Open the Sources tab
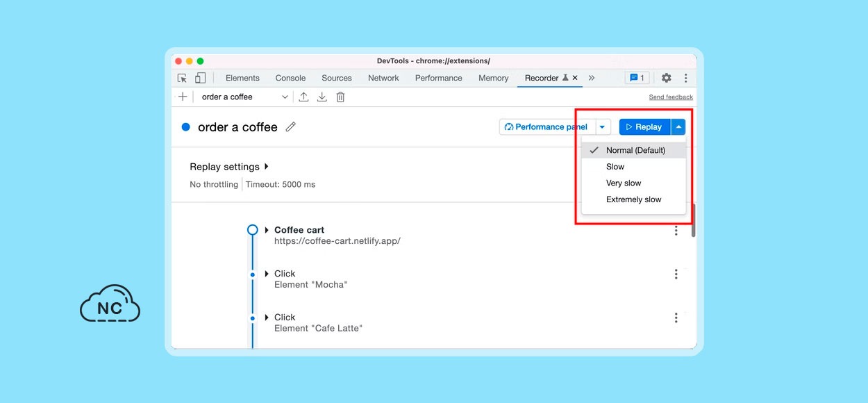This screenshot has width=868, height=403. tap(337, 78)
